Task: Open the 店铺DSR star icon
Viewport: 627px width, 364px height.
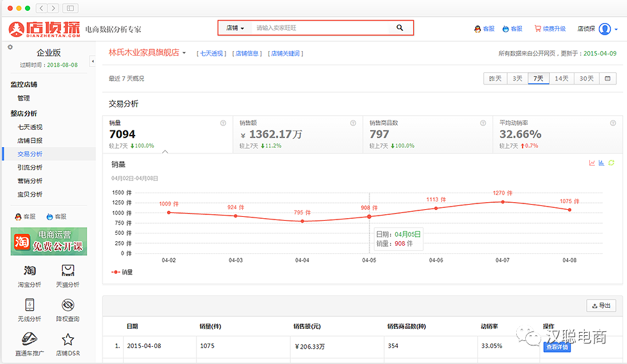Action: [x=68, y=339]
